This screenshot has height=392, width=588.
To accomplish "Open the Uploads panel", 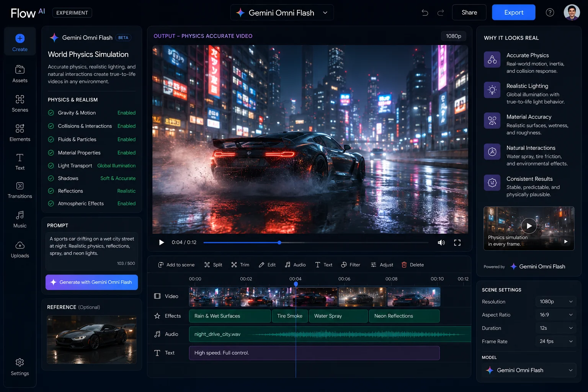I will [20, 249].
